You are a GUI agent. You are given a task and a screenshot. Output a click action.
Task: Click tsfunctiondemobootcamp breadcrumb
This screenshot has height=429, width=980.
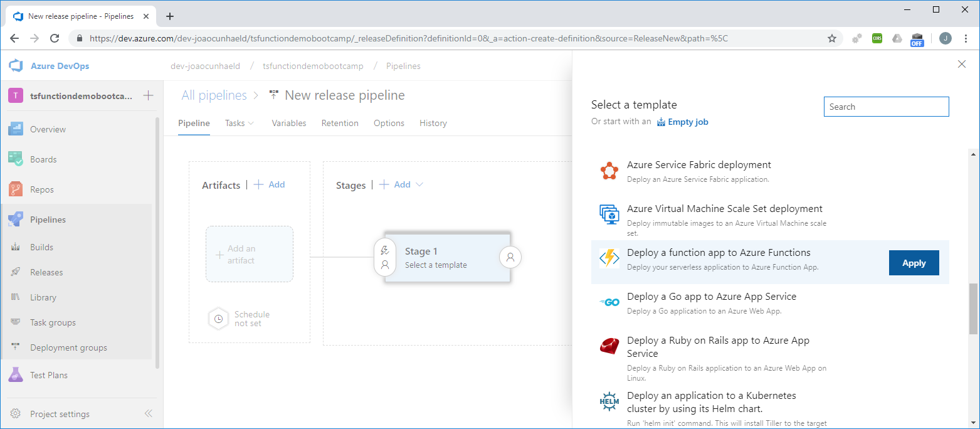[x=313, y=66]
